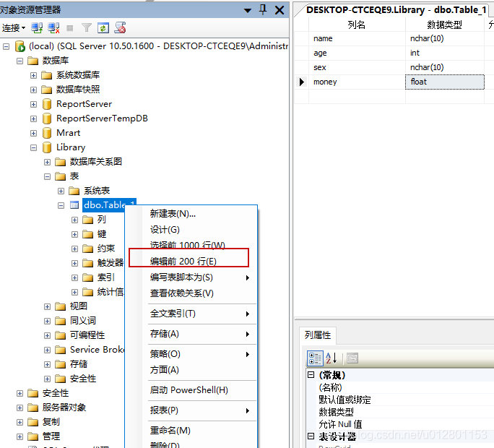Click the name column name cell
This screenshot has height=448, width=494.
(357, 38)
